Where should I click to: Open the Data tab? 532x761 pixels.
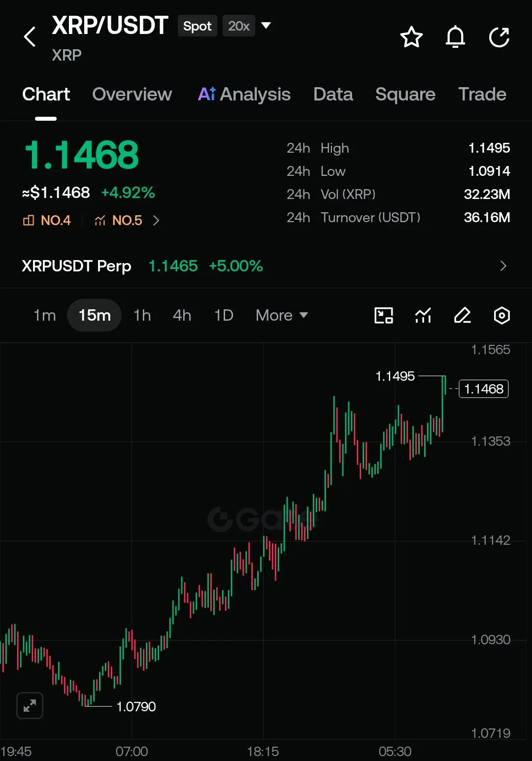[x=333, y=94]
